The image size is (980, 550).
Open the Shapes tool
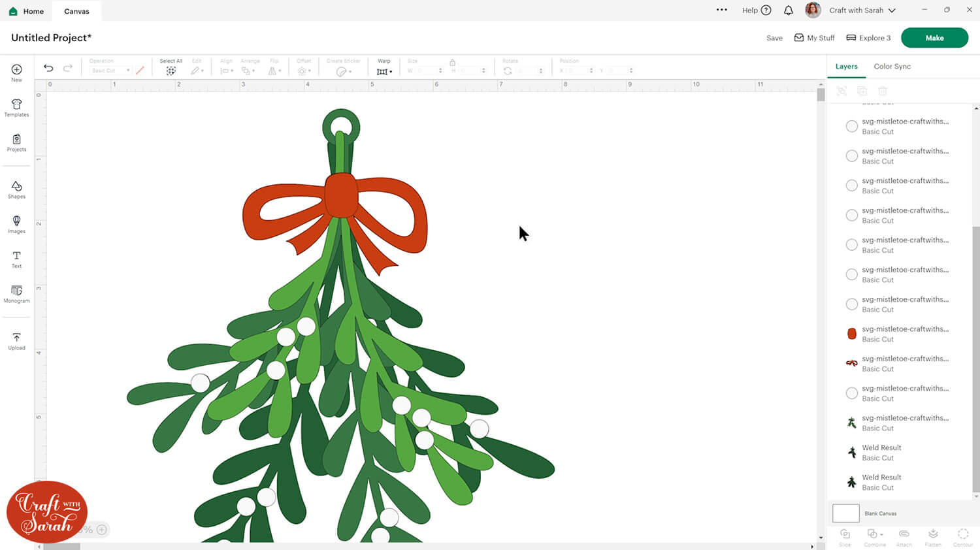click(x=16, y=190)
